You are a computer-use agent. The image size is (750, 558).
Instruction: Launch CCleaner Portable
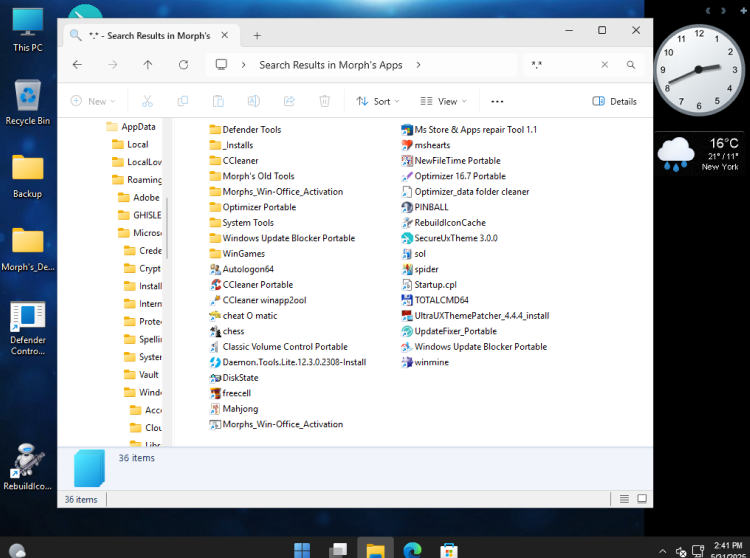click(252, 284)
